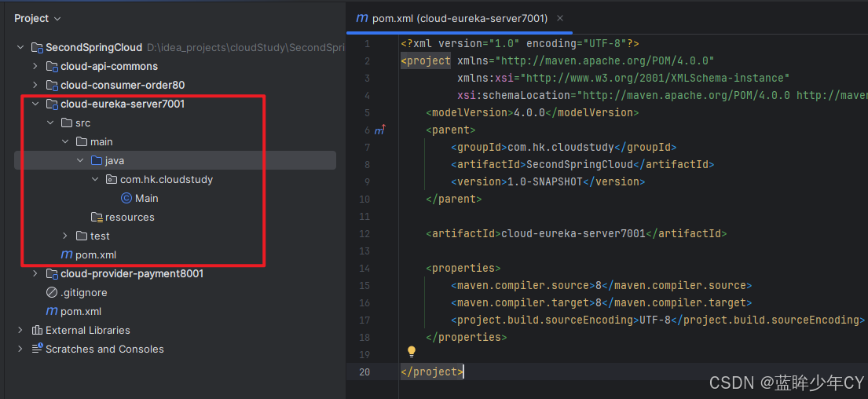This screenshot has height=399, width=868.
Task: Click the SecondSpringCloud module folder icon
Action: (37, 48)
